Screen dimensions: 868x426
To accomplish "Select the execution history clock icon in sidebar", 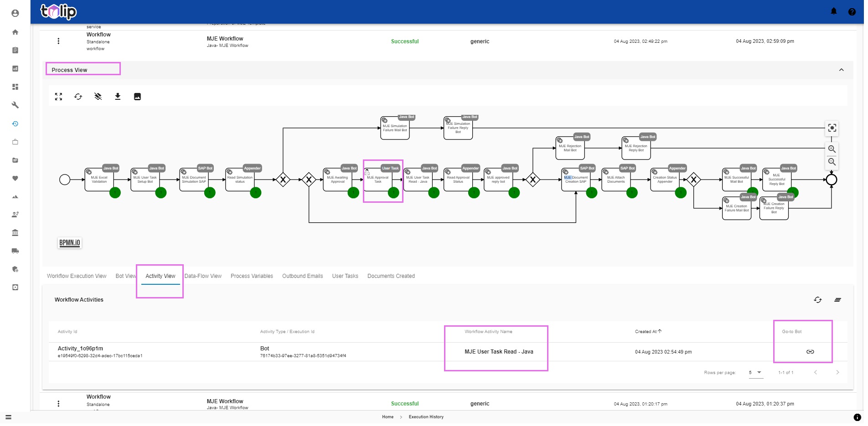I will [15, 123].
